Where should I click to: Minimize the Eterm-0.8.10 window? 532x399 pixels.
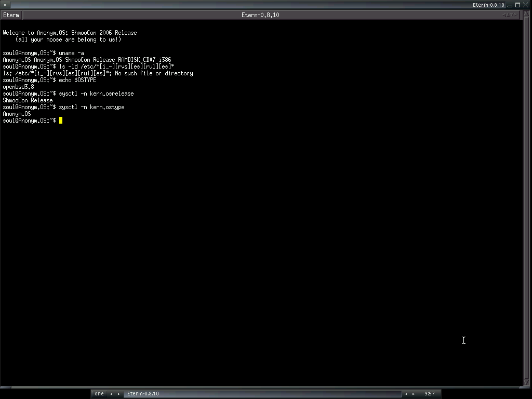[x=510, y=6]
